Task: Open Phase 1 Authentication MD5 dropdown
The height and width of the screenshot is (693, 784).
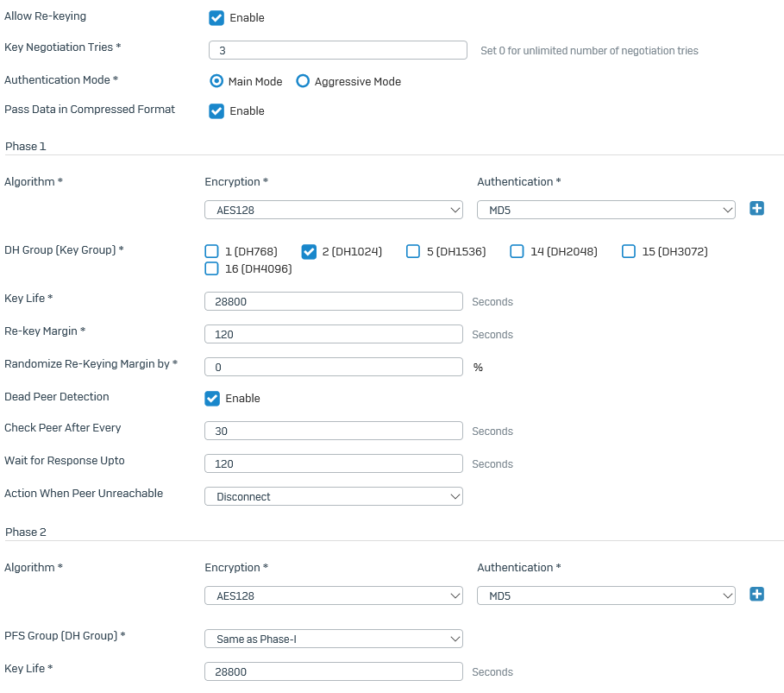Action: tap(606, 211)
